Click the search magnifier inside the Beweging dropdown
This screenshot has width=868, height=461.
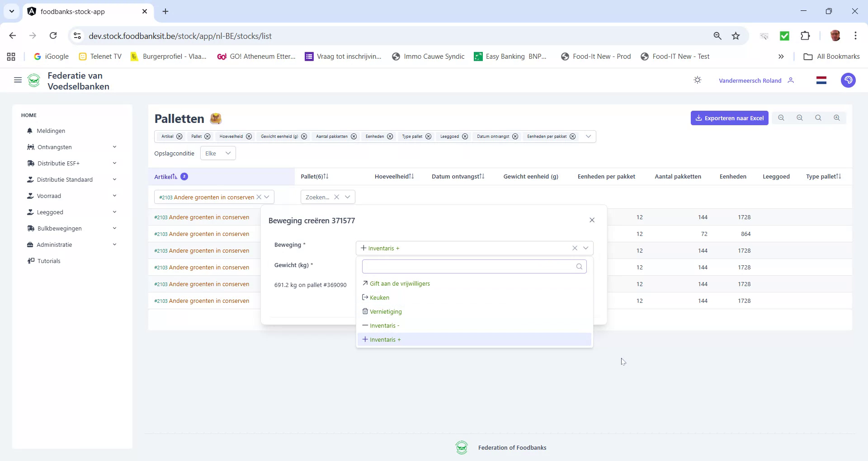[x=579, y=266]
